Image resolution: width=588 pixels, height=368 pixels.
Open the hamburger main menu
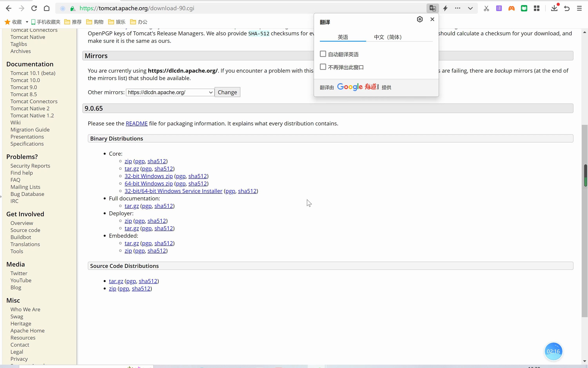pos(579,8)
